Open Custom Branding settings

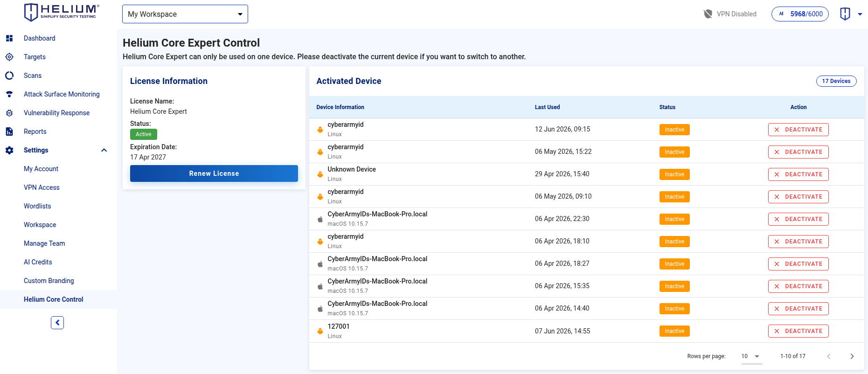[49, 281]
